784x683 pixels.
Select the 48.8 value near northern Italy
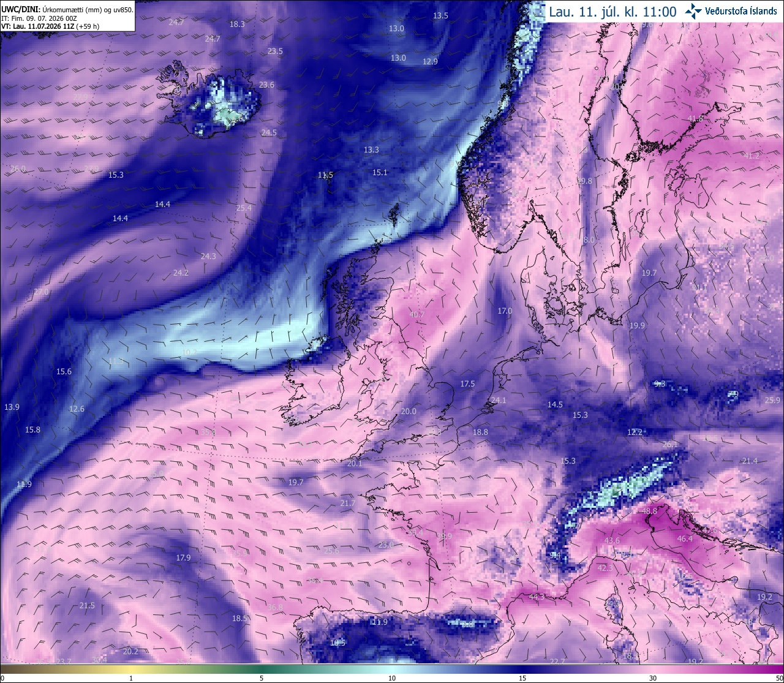(x=649, y=511)
